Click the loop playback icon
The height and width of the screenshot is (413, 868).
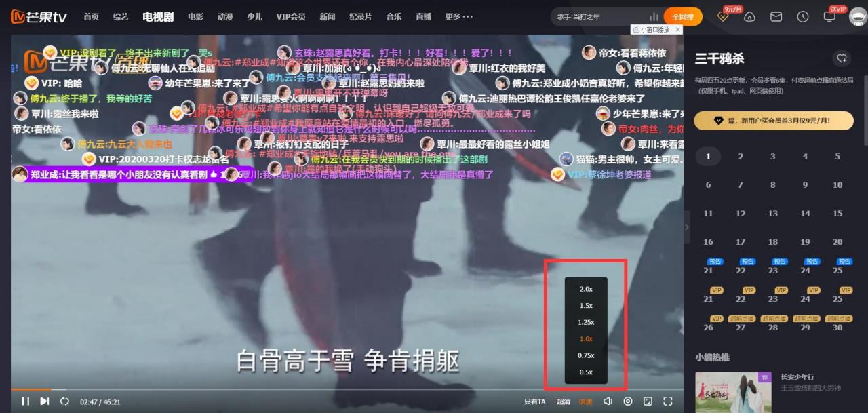pos(64,401)
